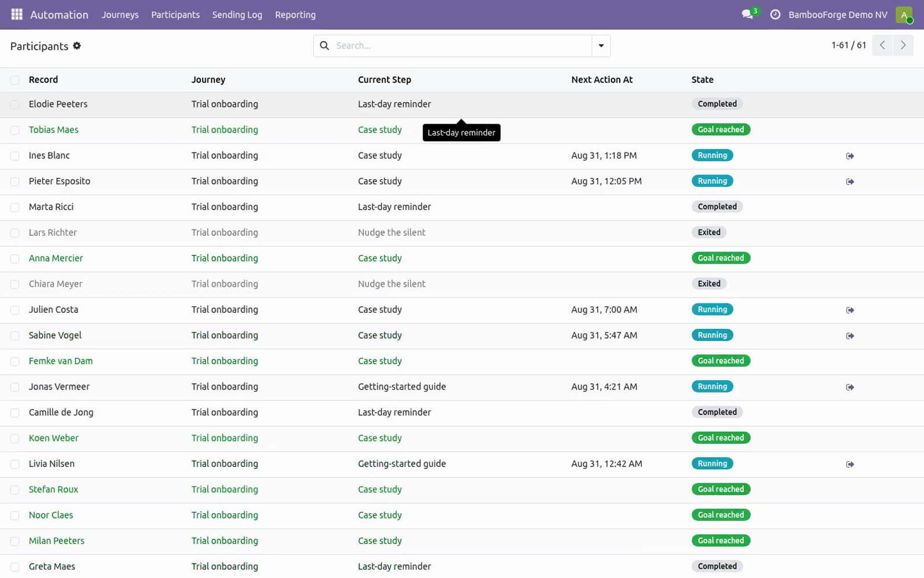The image size is (924, 578).
Task: Click the BambooForge Demo NV company name
Action: point(838,14)
